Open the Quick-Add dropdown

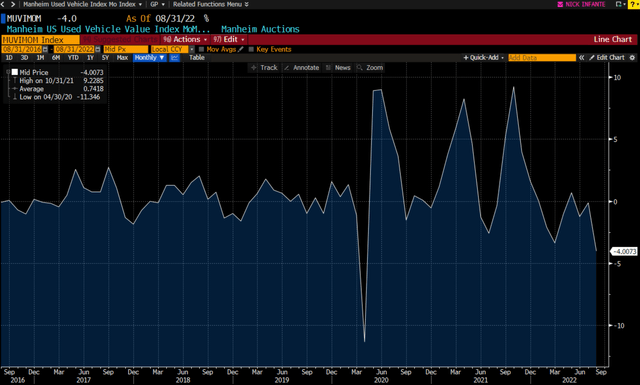pos(484,58)
